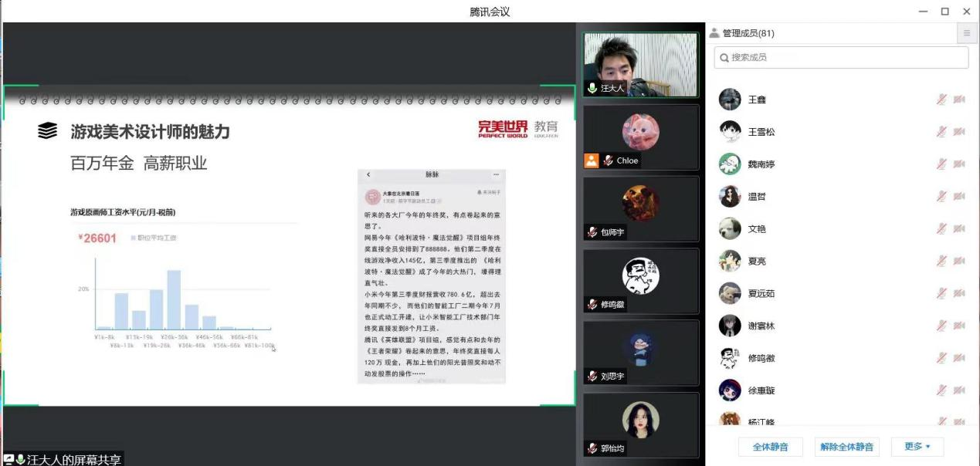Mute 王鑫's microphone in member list
Viewport: 980px width, 466px height.
click(941, 100)
